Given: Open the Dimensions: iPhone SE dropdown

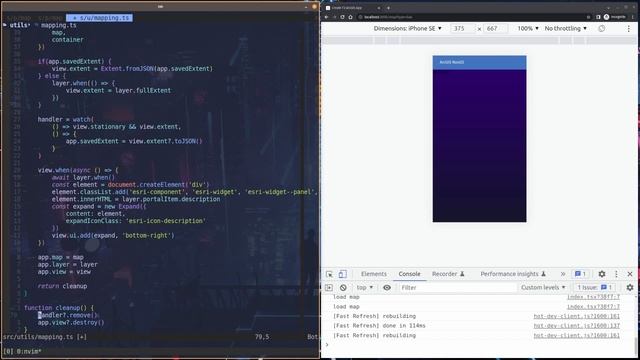Looking at the screenshot, I should (407, 29).
